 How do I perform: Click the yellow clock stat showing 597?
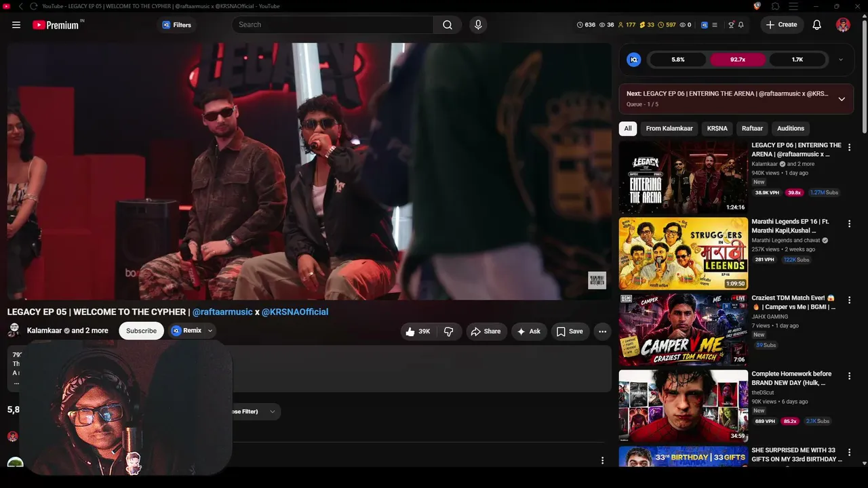pos(667,25)
